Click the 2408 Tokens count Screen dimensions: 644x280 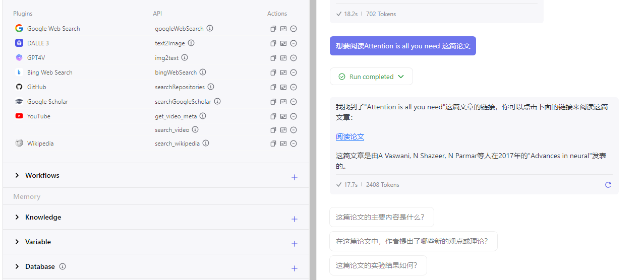tap(383, 185)
